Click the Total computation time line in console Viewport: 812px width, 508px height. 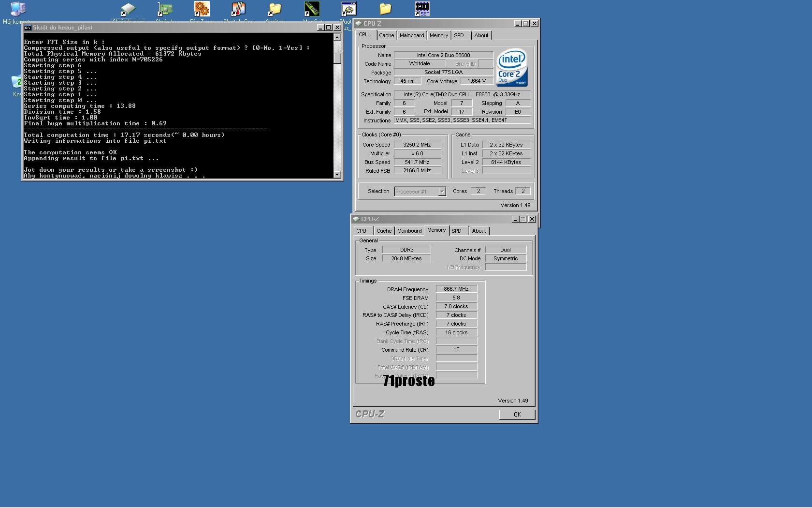click(x=124, y=135)
